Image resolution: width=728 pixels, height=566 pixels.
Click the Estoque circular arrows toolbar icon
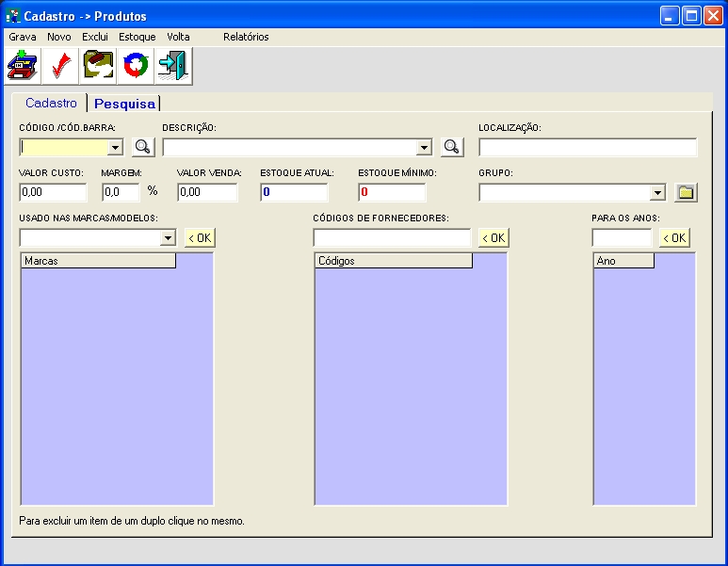[136, 67]
